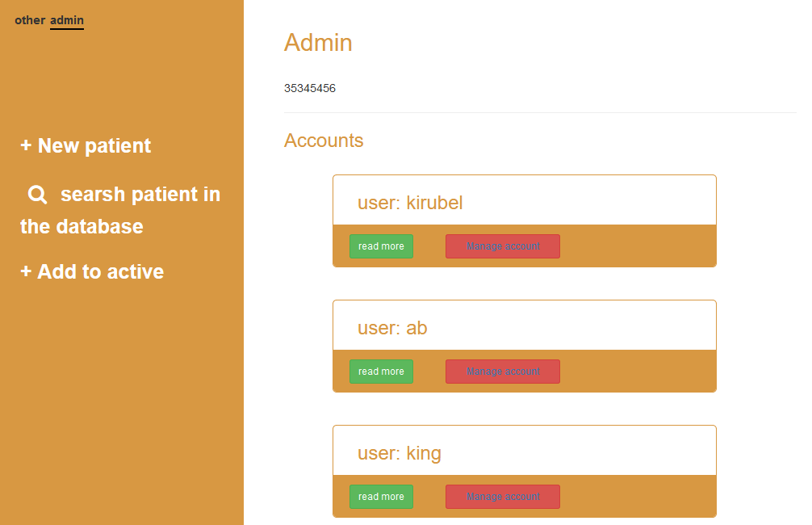This screenshot has width=812, height=525.
Task: Click read more for user ab
Action: click(x=381, y=371)
